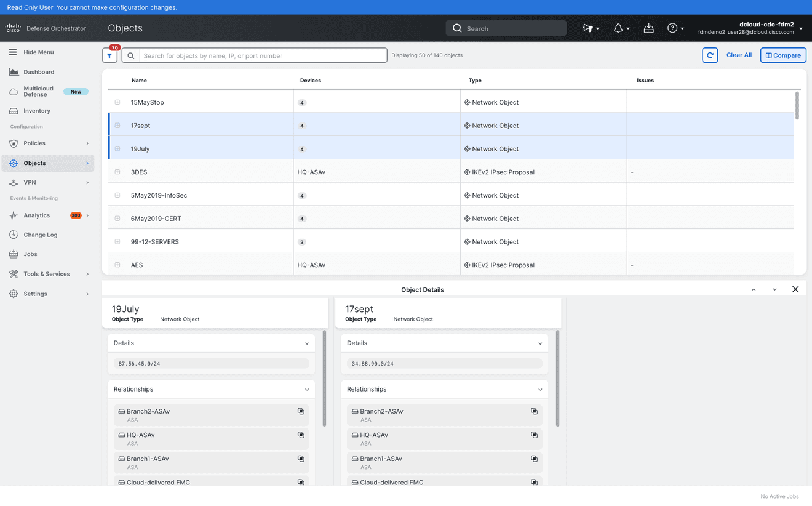The width and height of the screenshot is (812, 506).
Task: Click 17sept Branch2-ASAv relationship icon
Action: 534,411
